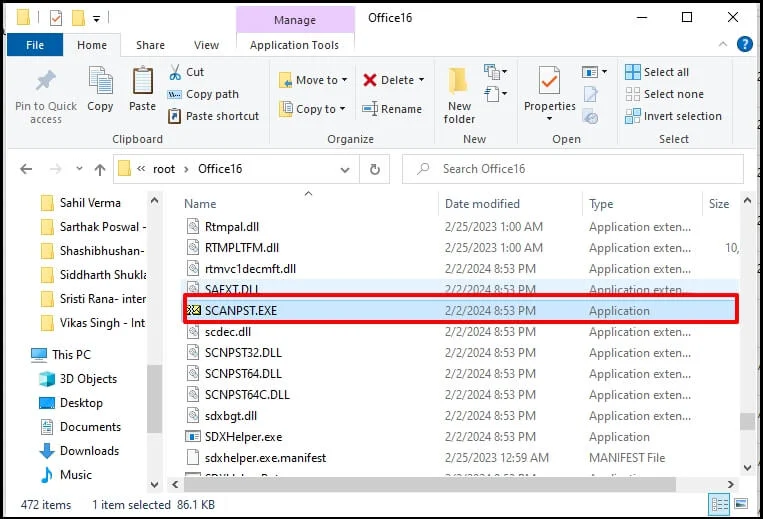Click the Copy icon in Clipboard group

coord(100,82)
